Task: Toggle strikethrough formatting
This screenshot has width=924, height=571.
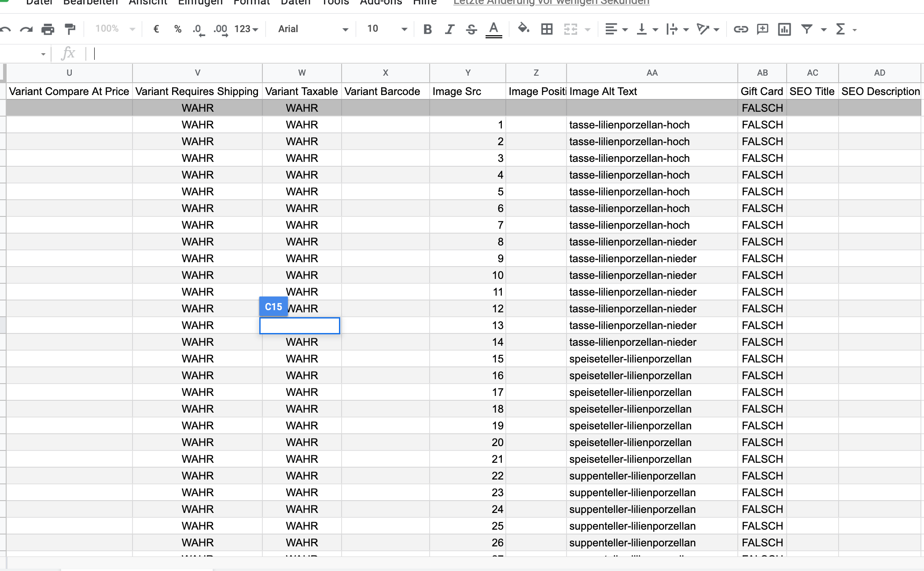Action: point(471,29)
